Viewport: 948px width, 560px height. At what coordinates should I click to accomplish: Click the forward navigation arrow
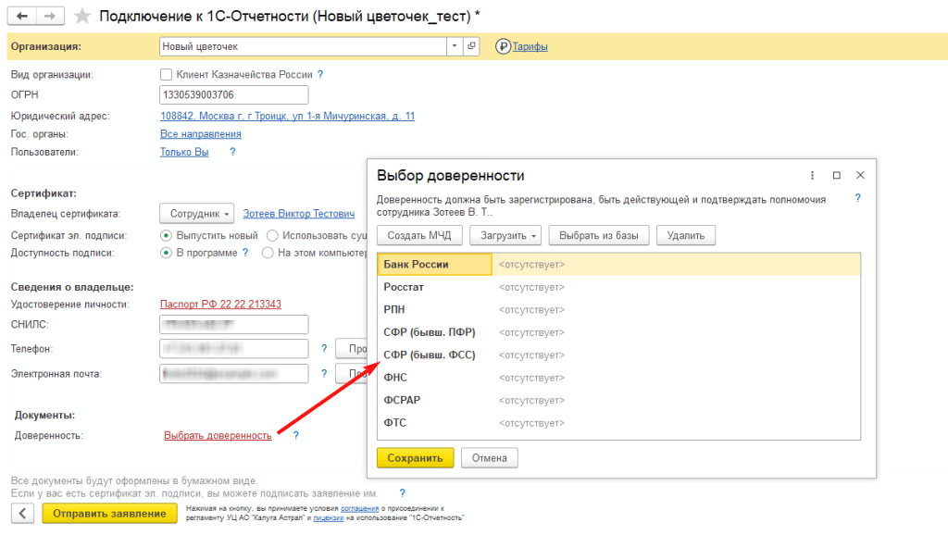pos(51,17)
